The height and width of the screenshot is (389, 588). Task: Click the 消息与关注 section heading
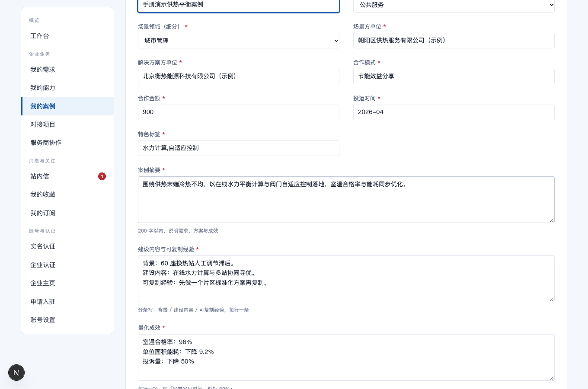tap(42, 161)
